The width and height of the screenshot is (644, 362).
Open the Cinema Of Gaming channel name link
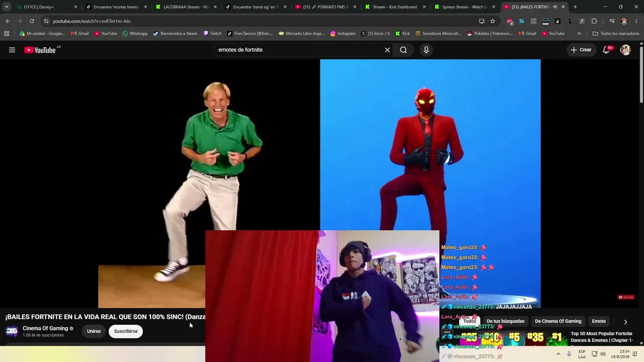click(x=45, y=328)
